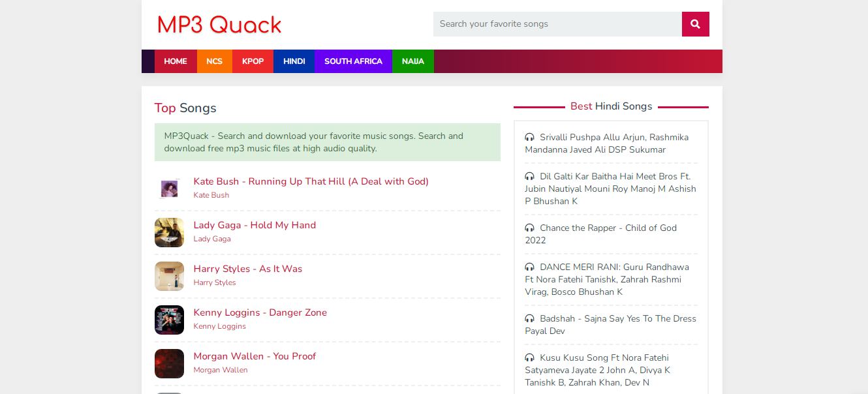Open the Morgan Wallen You Proof thumbnail

pyautogui.click(x=169, y=363)
